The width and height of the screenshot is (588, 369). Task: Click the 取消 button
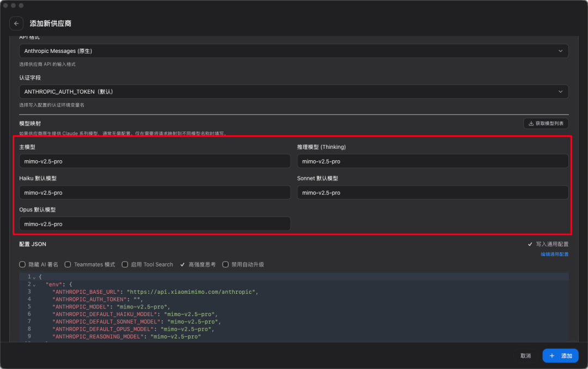click(x=525, y=356)
